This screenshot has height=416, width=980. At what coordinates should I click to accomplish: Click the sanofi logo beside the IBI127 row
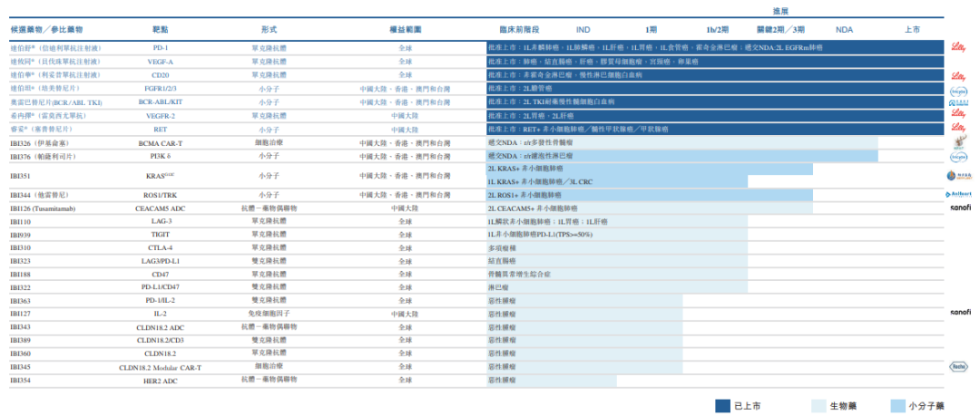[x=960, y=313]
